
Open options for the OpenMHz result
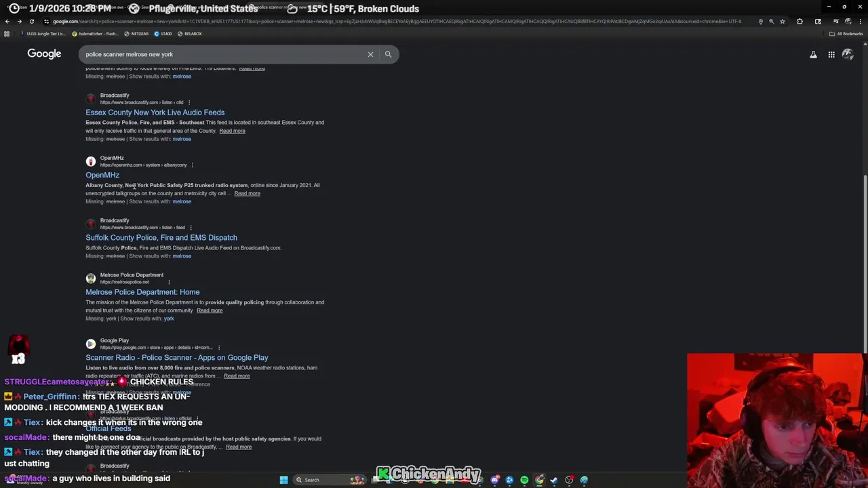(x=193, y=165)
